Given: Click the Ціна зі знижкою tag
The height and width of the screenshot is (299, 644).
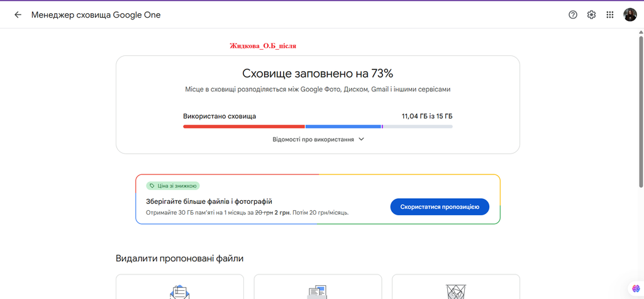Looking at the screenshot, I should (x=173, y=186).
